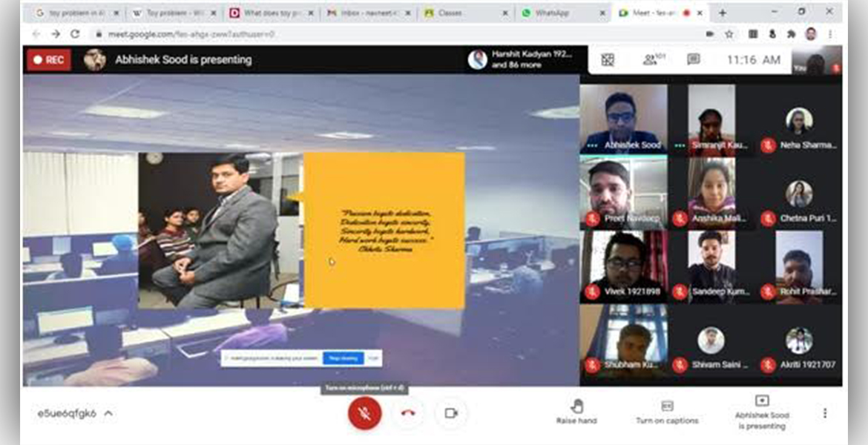Toggle the camera button in call controls
Viewport: 868px width, 445px height.
[x=451, y=413]
